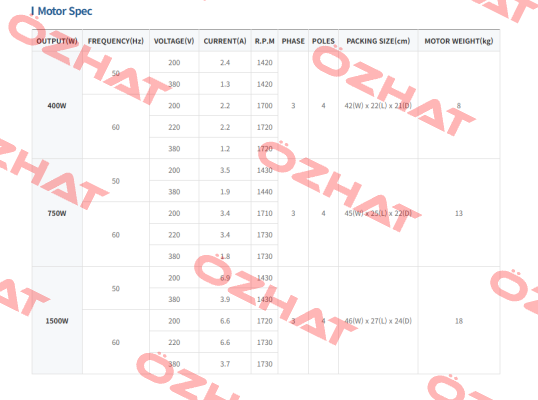Select the FREQUENCY(Hz) column header
538x400 pixels.
pyautogui.click(x=116, y=41)
